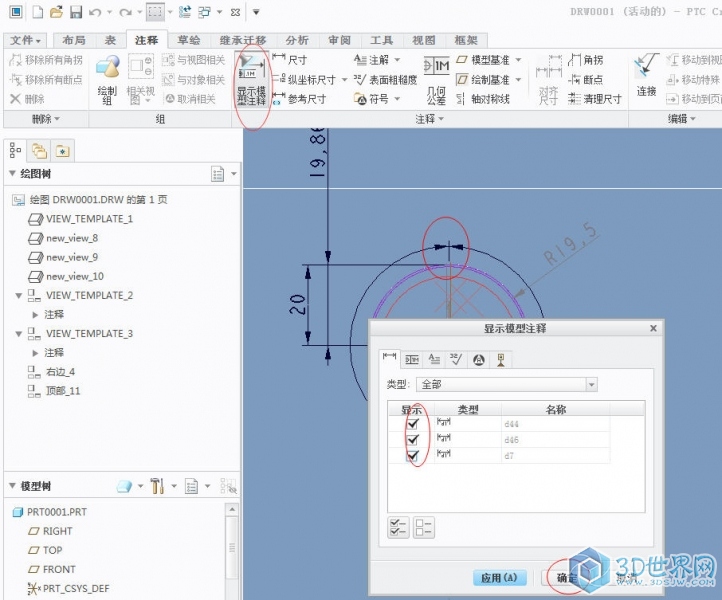The image size is (722, 600).
Task: Select the Reference Dimension (参考尺寸) tool
Action: [x=299, y=99]
